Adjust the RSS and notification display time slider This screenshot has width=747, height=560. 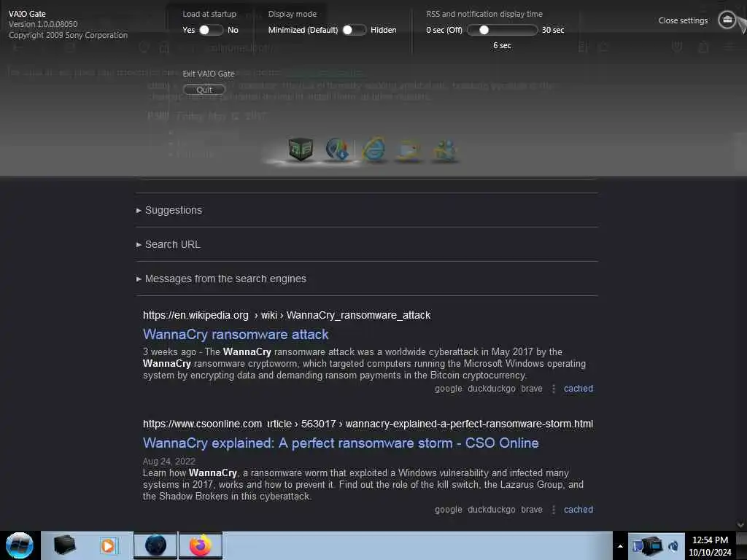[502, 30]
